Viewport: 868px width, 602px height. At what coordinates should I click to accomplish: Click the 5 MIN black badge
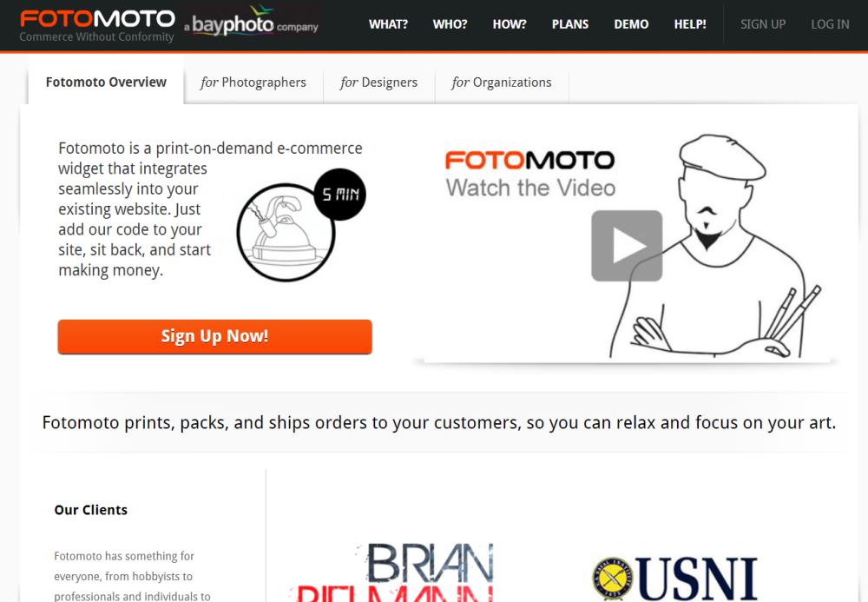click(340, 195)
